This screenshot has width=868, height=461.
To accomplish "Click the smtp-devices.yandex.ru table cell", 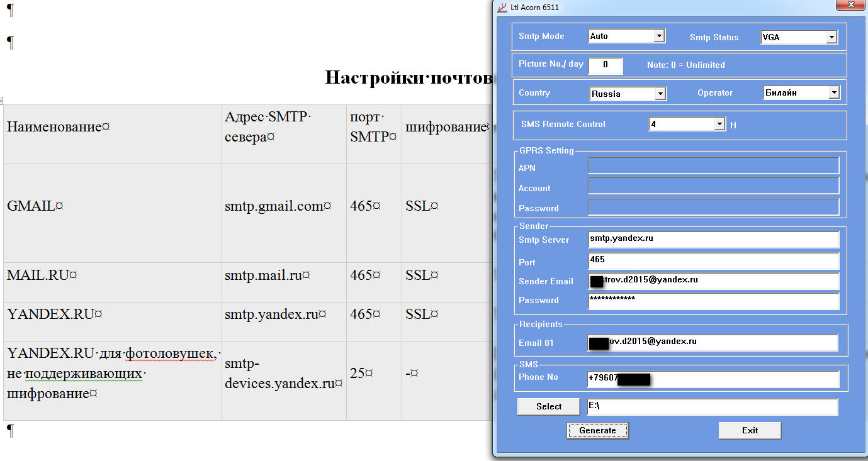I will tap(284, 380).
